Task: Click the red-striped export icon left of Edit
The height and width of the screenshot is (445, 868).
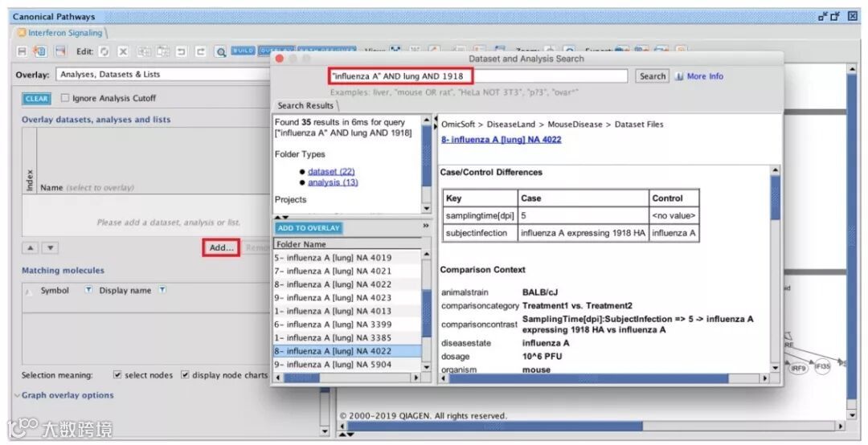Action: click(x=60, y=51)
